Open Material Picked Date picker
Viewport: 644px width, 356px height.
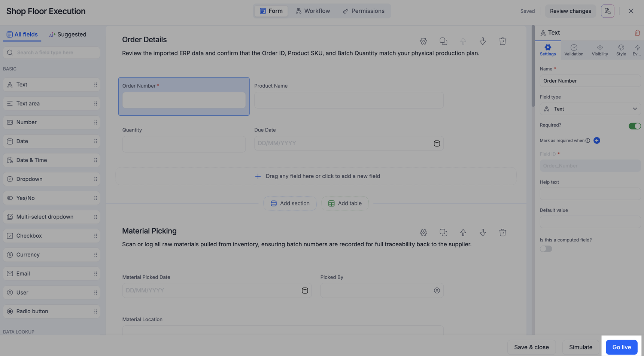305,290
